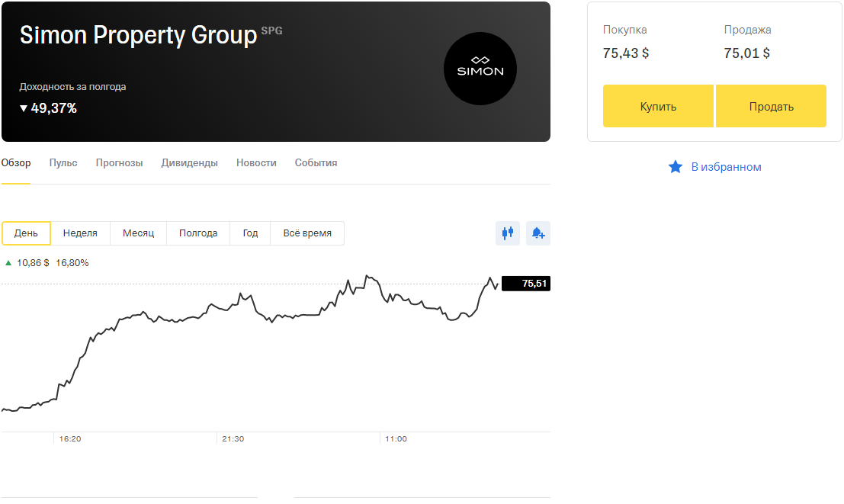The width and height of the screenshot is (844, 504).
Task: Switch chart period to Месяц
Action: (x=138, y=233)
